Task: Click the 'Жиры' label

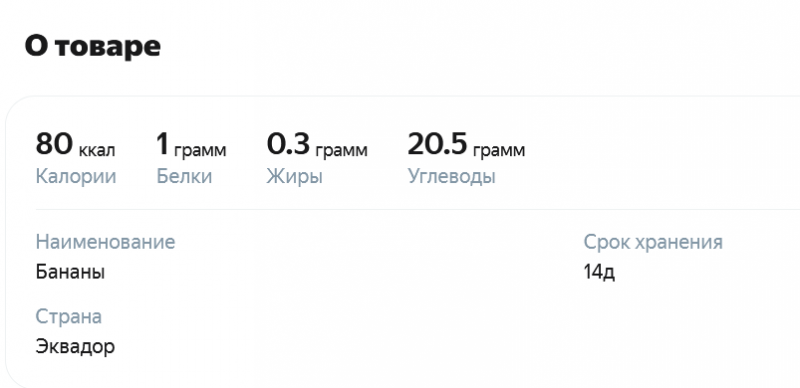Action: point(294,177)
